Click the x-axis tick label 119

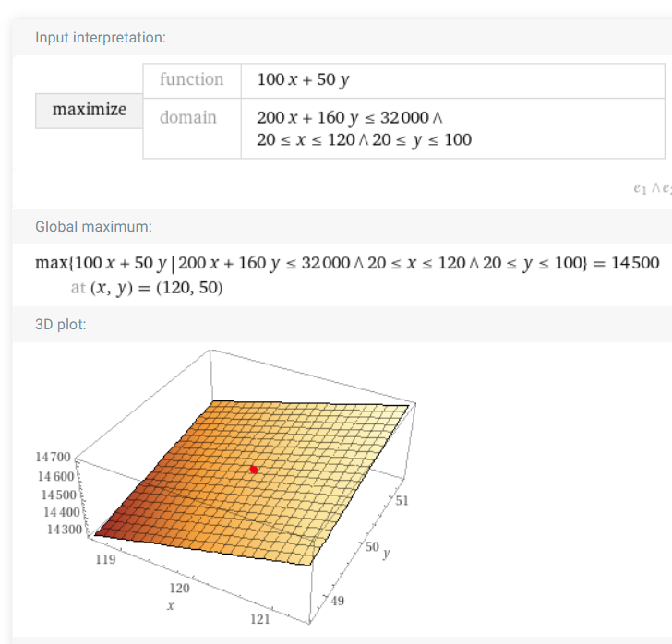(x=105, y=559)
